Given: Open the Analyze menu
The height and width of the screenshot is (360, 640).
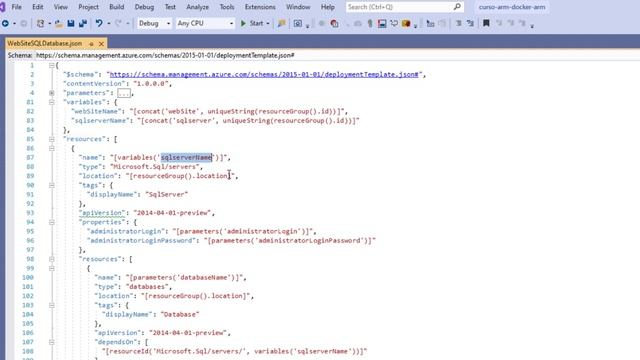Looking at the screenshot, I should coord(198,7).
